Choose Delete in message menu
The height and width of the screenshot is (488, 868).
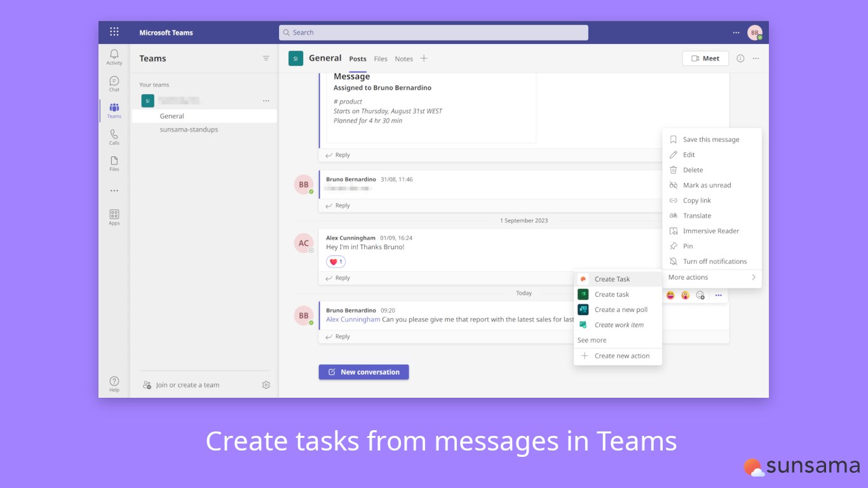[x=712, y=170]
